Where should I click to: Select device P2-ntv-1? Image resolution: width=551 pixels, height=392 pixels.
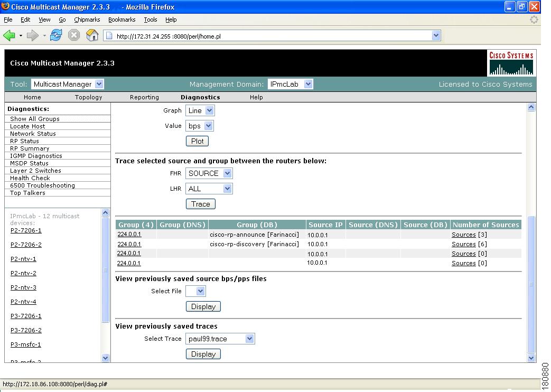point(23,259)
